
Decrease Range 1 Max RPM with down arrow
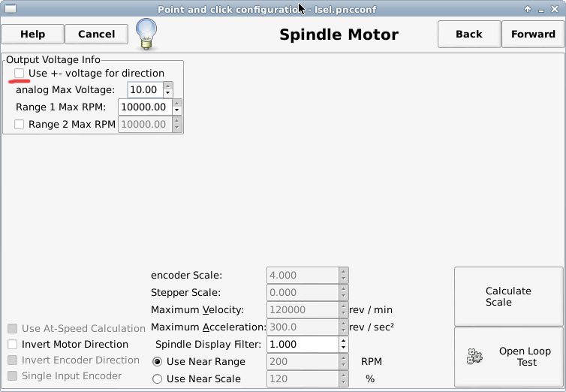176,111
